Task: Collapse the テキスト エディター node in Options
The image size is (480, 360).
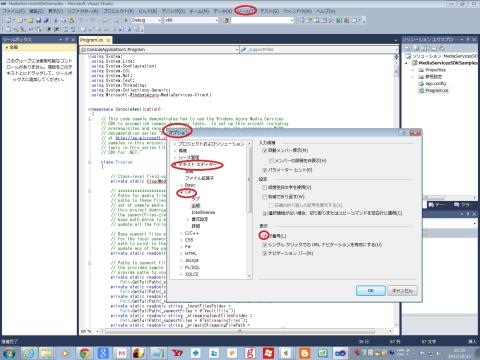Action: pos(175,165)
